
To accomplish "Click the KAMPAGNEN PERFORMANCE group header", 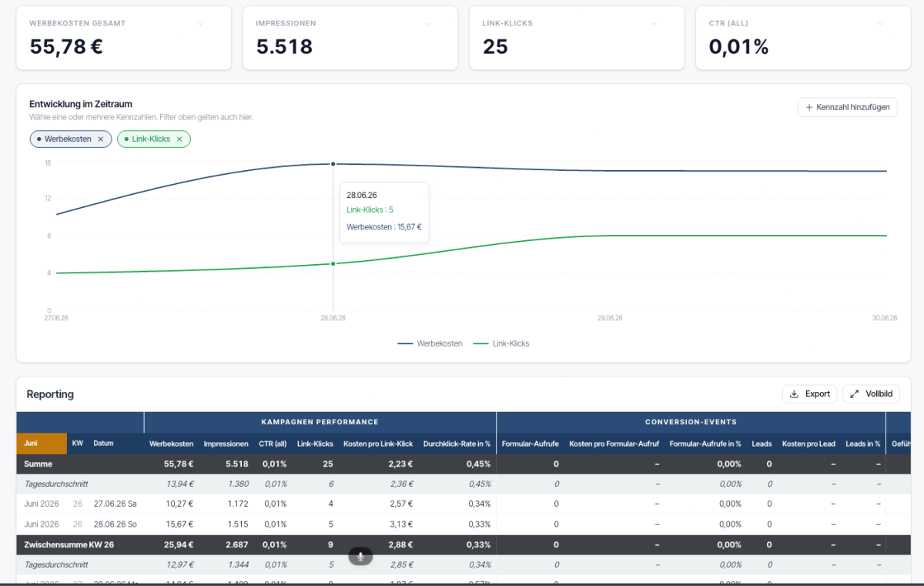I will click(x=320, y=422).
